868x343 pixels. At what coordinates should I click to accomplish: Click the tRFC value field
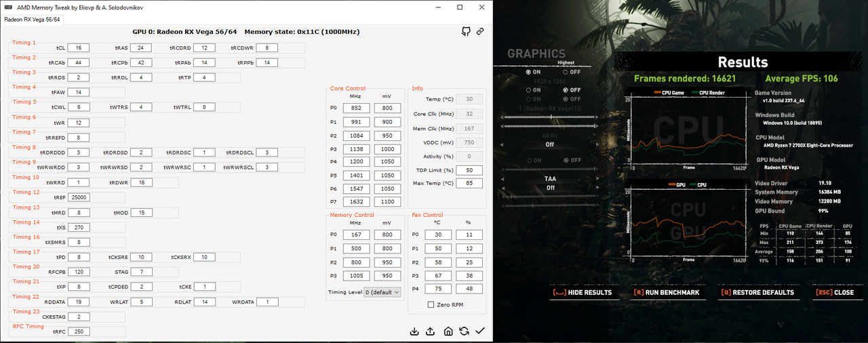pos(79,331)
